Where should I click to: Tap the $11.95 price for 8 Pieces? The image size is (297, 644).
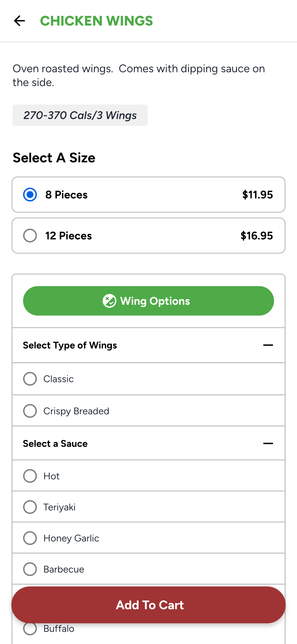pyautogui.click(x=257, y=194)
